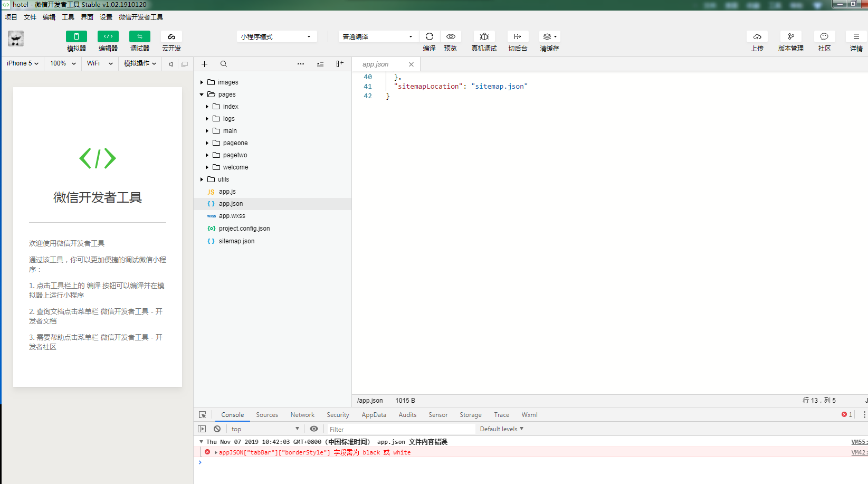This screenshot has width=868, height=484.
Task: Expand the pagetwo folder
Action: click(x=207, y=155)
